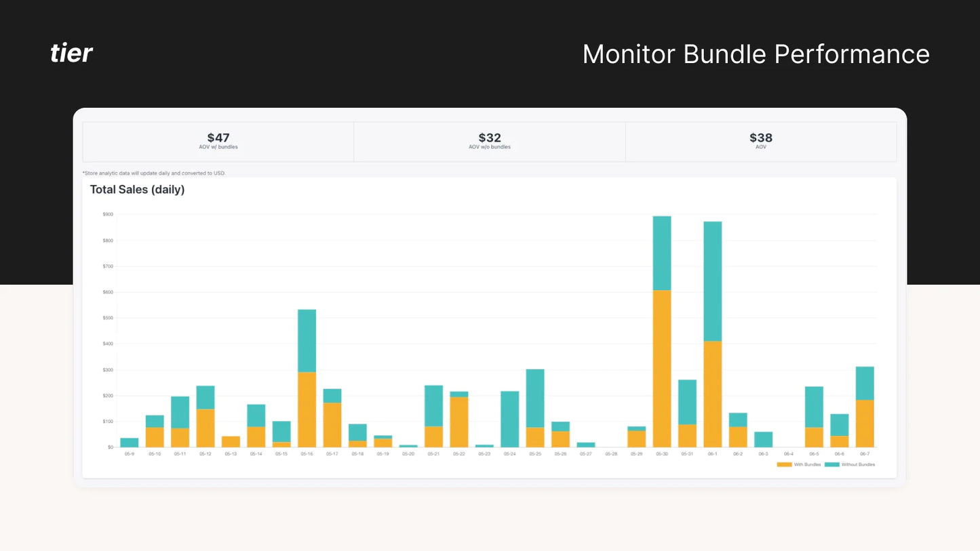Click the teal bar segment for 06-1
Image resolution: width=980 pixels, height=551 pixels.
(x=713, y=281)
